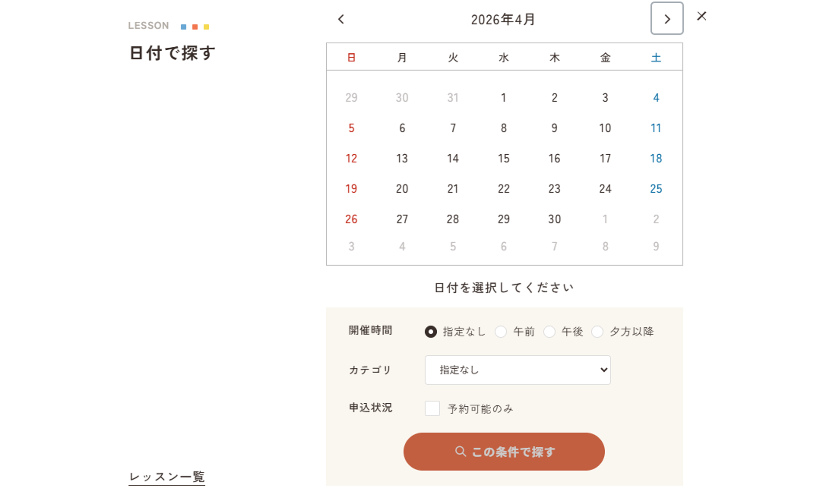Select the 午前 time option
The image size is (820, 504).
tap(501, 332)
